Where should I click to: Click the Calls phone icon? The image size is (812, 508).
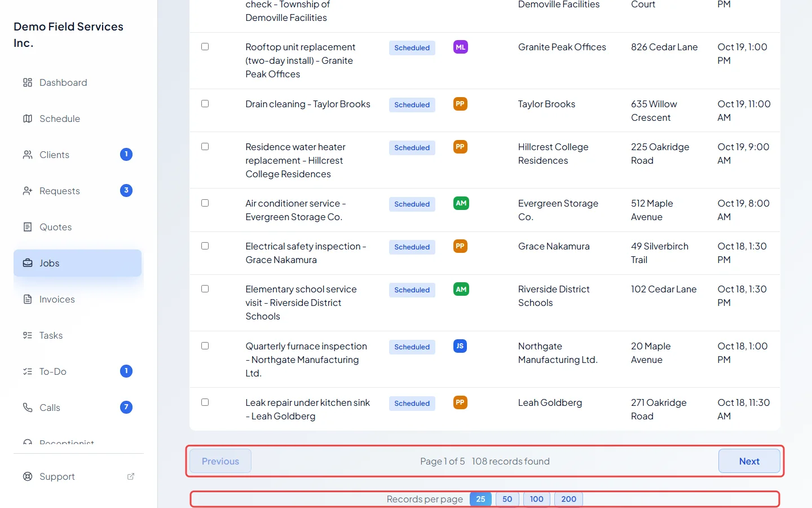[x=28, y=408]
